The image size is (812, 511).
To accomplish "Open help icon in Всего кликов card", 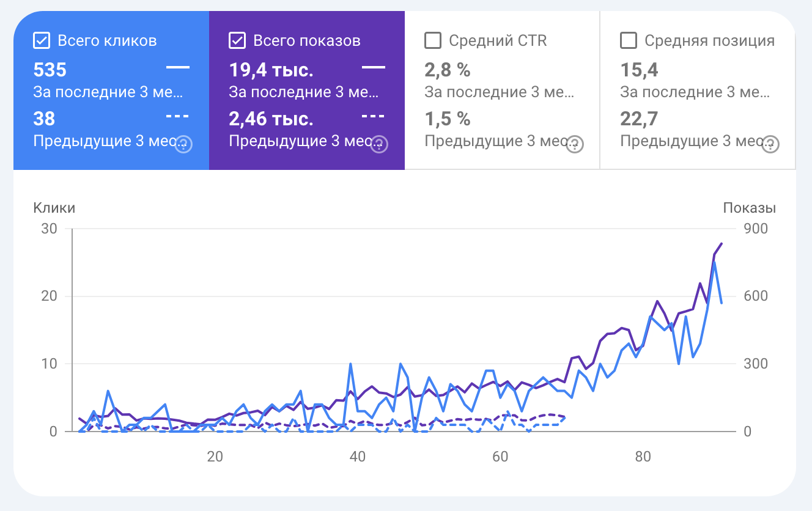I will pyautogui.click(x=184, y=144).
